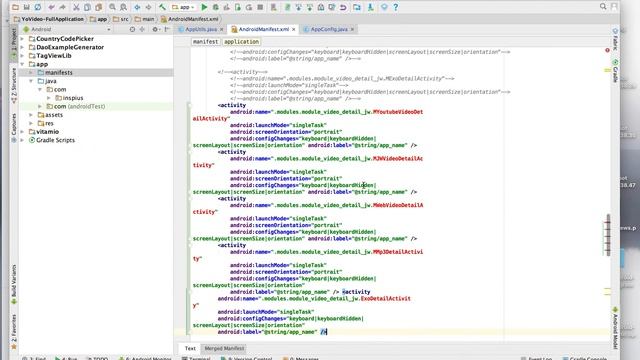The image size is (640, 360).
Task: Expand the inspius package
Action: (49, 98)
